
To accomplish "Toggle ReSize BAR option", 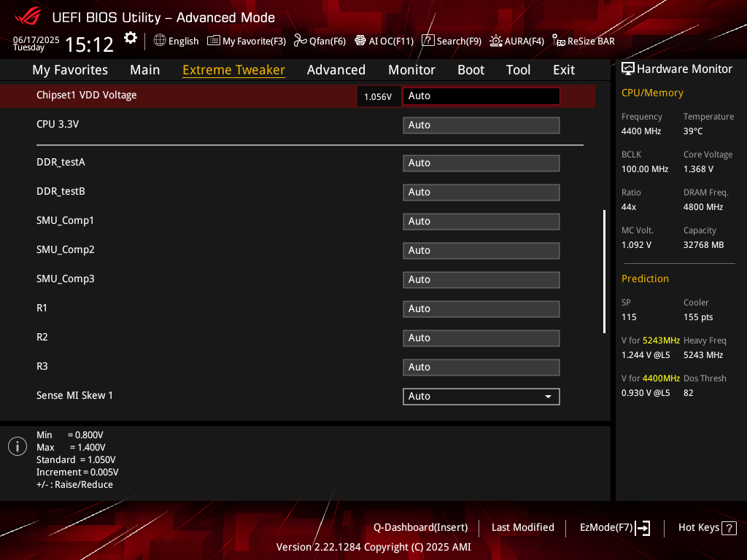I will 583,41.
